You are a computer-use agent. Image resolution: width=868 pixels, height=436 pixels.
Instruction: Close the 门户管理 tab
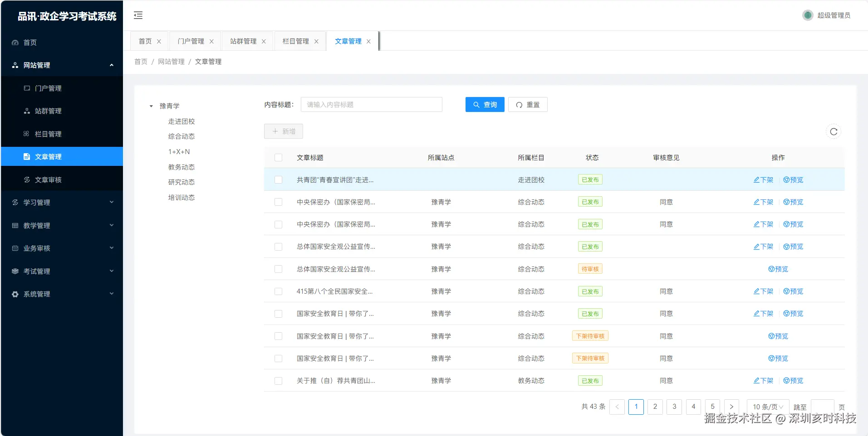coord(211,41)
